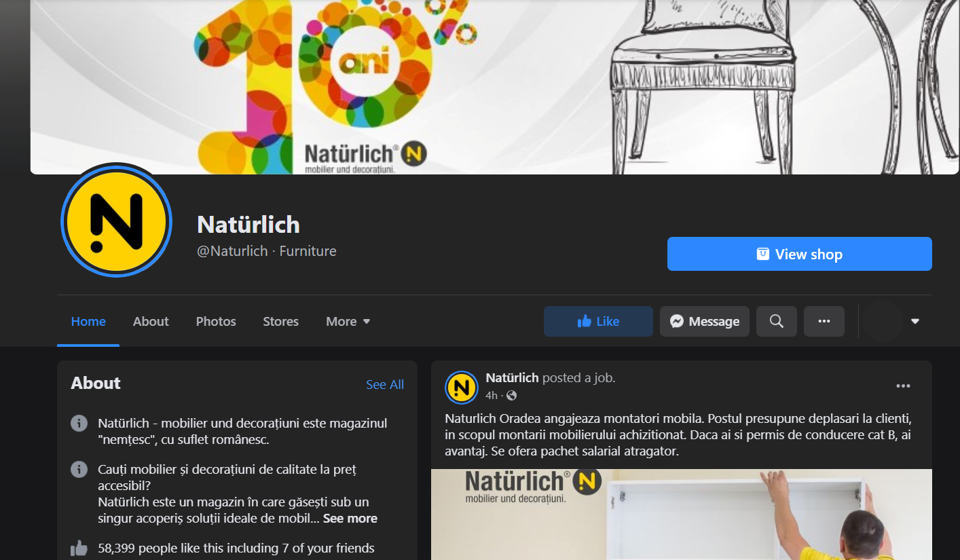Open the Natürlich profile picture
This screenshot has width=960, height=560.
(x=115, y=220)
